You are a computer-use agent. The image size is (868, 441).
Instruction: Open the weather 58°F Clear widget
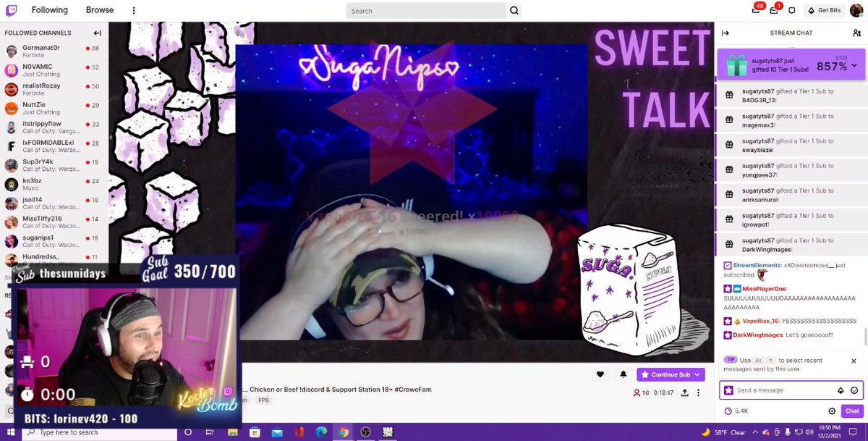(x=723, y=432)
